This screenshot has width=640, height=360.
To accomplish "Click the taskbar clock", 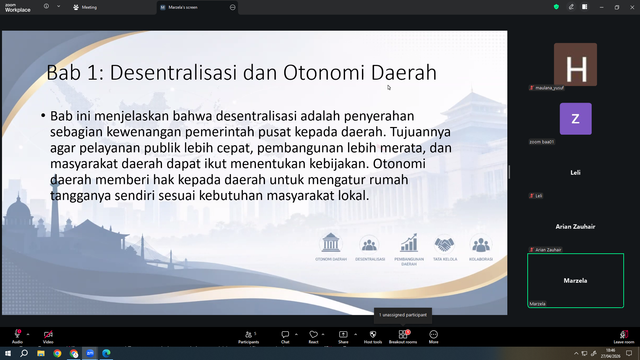I will pyautogui.click(x=611, y=353).
